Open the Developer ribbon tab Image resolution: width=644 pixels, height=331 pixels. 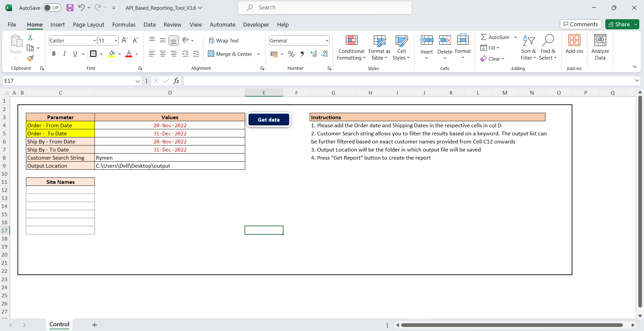[x=256, y=25]
